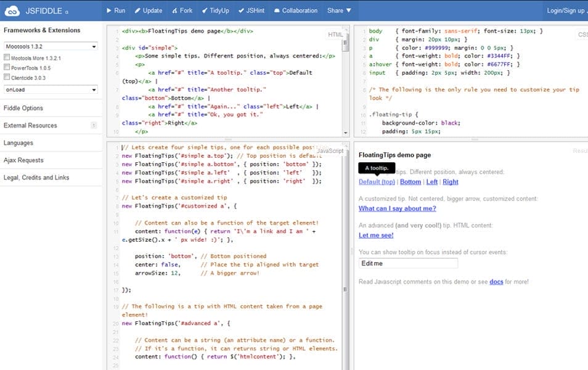Open the onLoad dropdown
This screenshot has width=588, height=370.
click(x=51, y=90)
